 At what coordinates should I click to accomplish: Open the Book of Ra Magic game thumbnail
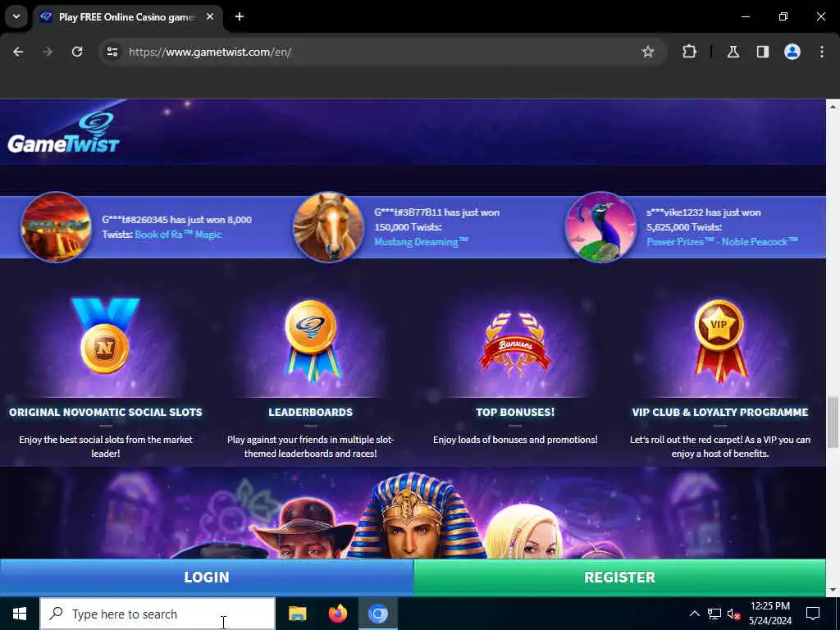tap(56, 226)
